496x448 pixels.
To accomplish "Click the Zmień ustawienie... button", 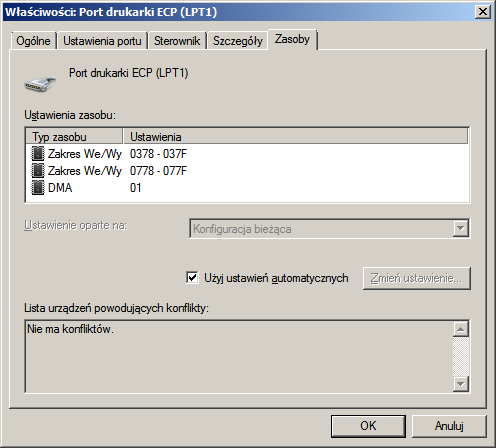I will tap(417, 278).
